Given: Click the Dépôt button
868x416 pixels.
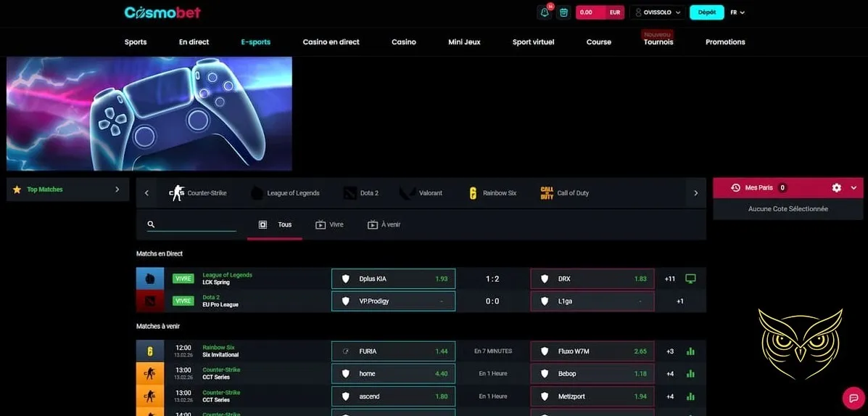Looking at the screenshot, I should pyautogui.click(x=706, y=12).
